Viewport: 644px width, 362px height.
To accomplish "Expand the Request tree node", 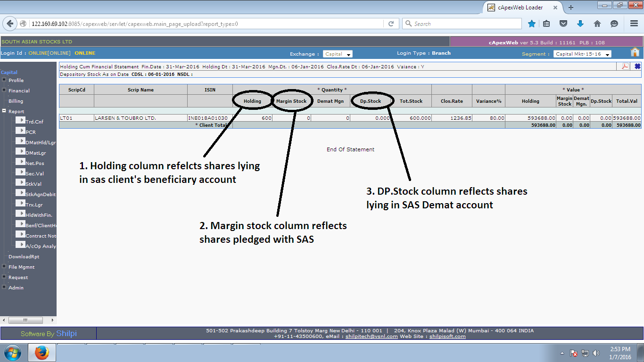I will click(4, 277).
